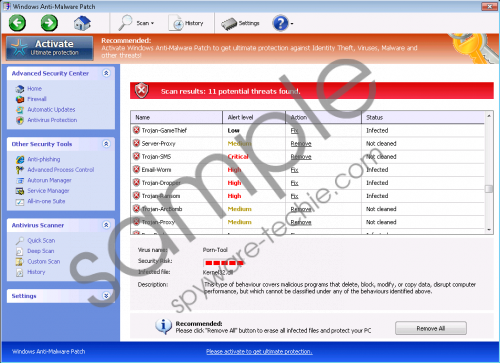Select the Trojan-GameThief row
500x363 pixels.
click(307, 130)
